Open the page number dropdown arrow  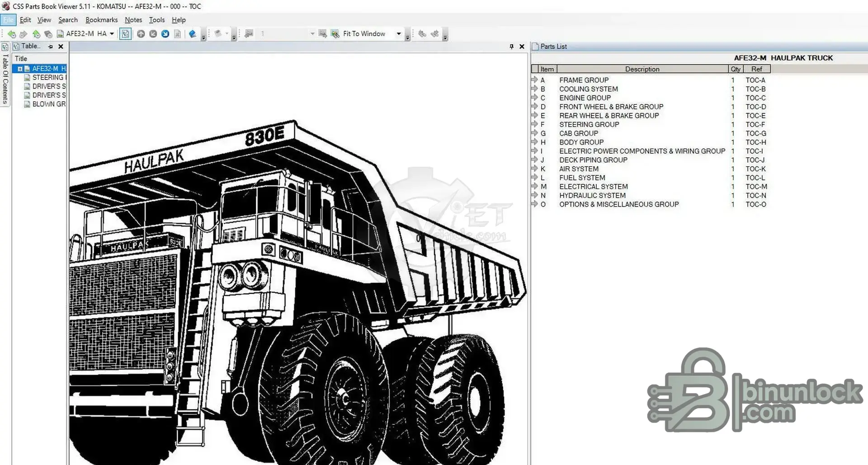coord(312,34)
